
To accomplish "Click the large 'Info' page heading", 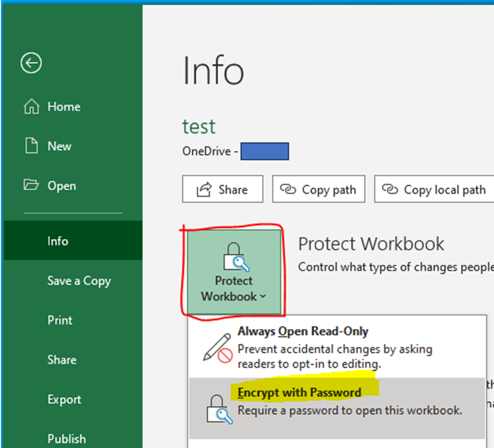I will click(x=213, y=70).
